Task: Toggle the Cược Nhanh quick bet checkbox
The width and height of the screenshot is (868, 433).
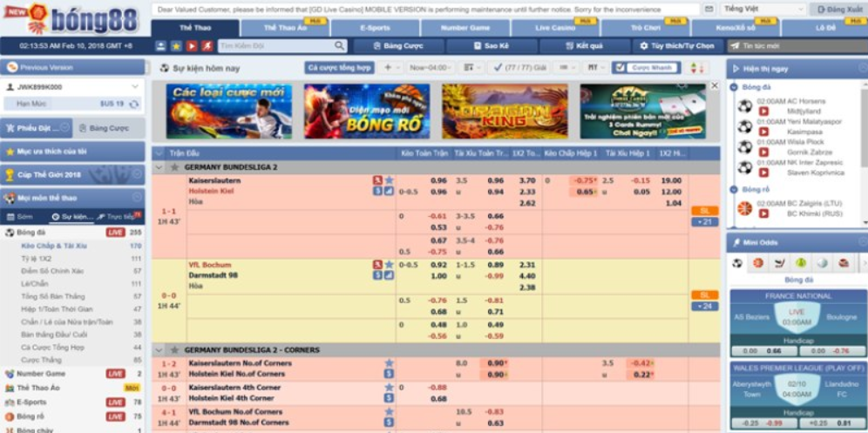Action: (620, 67)
